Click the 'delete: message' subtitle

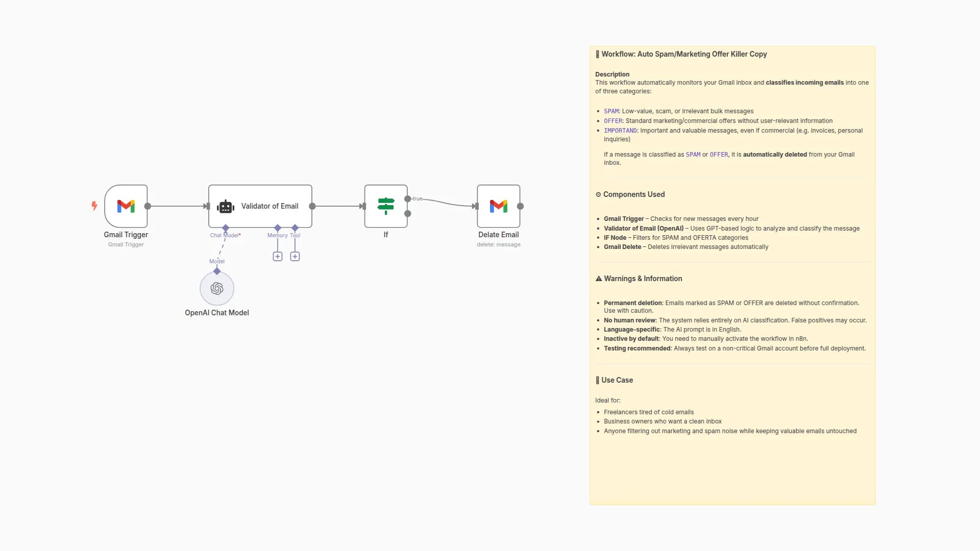[x=499, y=244]
